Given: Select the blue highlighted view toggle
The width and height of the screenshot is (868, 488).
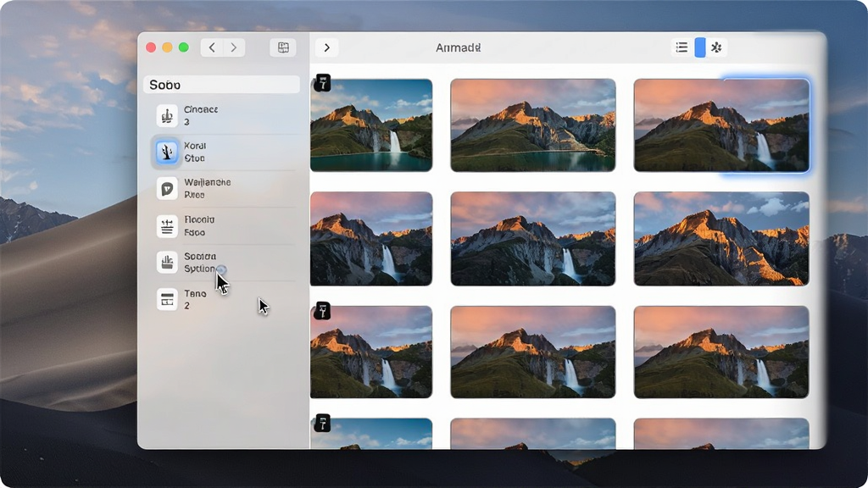Looking at the screenshot, I should (x=700, y=47).
